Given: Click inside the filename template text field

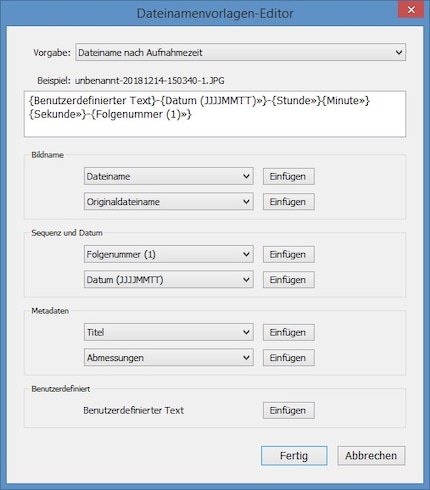Looking at the screenshot, I should coord(215,114).
